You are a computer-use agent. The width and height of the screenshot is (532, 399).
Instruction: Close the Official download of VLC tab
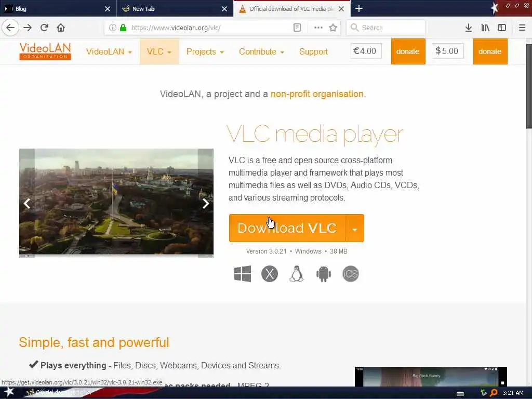(x=341, y=9)
